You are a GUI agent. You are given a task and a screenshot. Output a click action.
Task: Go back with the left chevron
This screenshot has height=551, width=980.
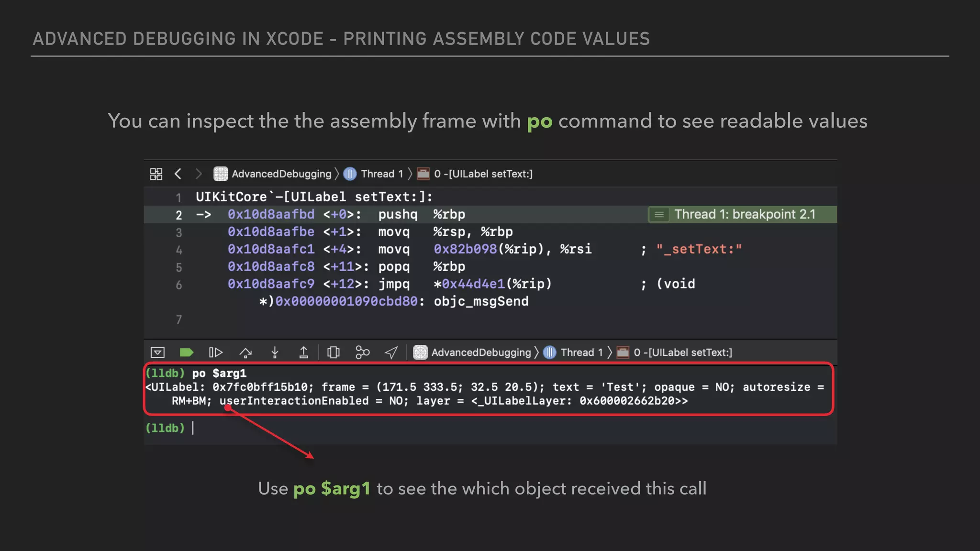pos(178,174)
